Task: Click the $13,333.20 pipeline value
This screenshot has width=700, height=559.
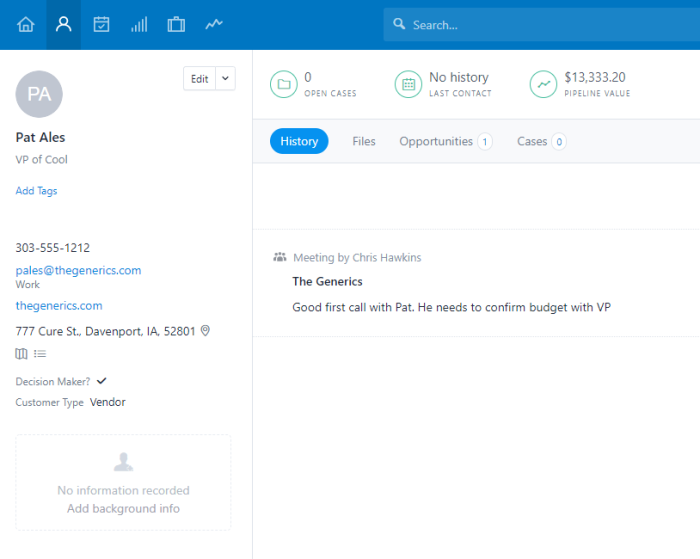Action: point(595,77)
